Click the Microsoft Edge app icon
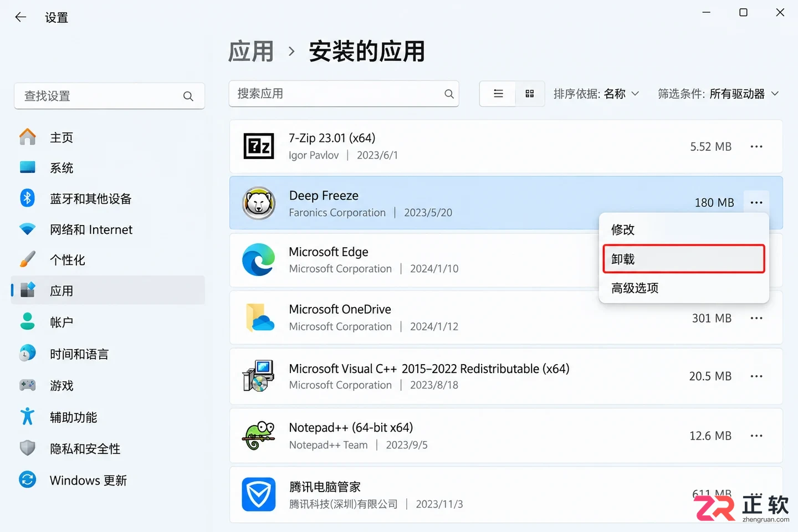This screenshot has height=532, width=798. coord(259,259)
